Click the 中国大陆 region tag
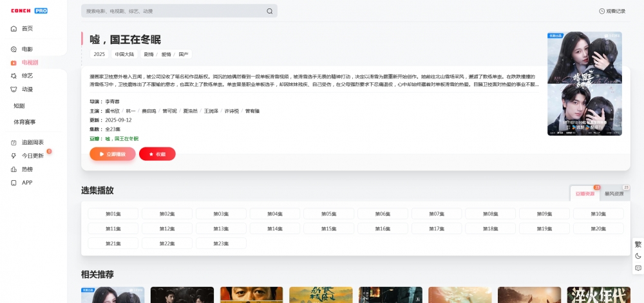This screenshot has height=303, width=644. 124,54
